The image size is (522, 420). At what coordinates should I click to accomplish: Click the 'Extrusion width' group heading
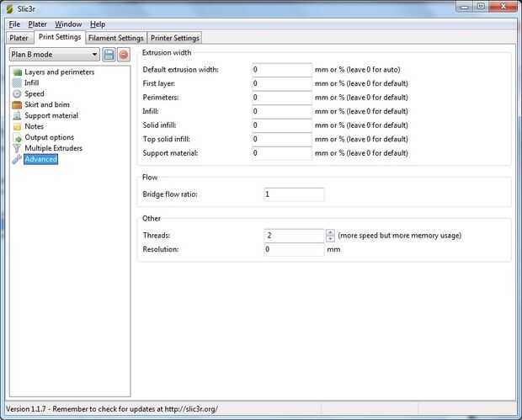tap(167, 52)
